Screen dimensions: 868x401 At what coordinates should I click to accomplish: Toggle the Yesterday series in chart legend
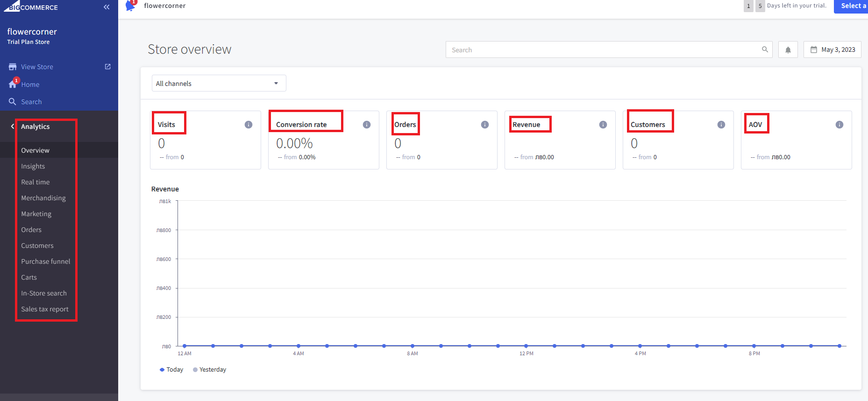209,369
